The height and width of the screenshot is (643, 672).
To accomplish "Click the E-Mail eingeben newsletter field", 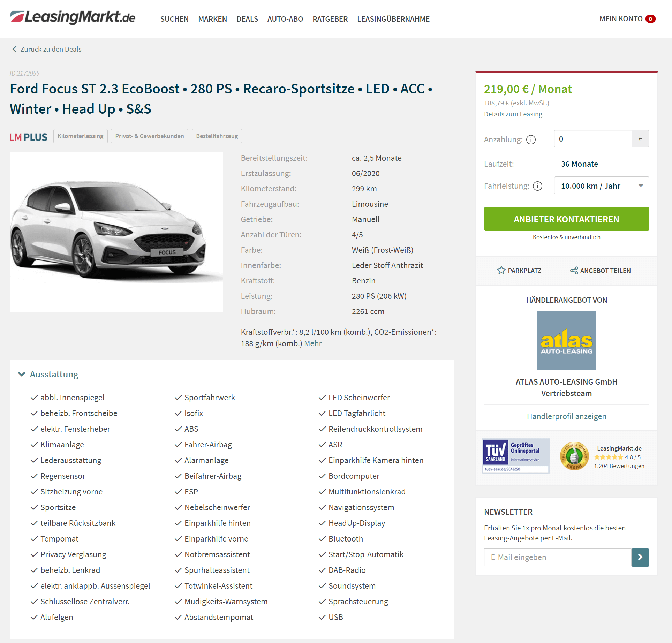I will [558, 557].
